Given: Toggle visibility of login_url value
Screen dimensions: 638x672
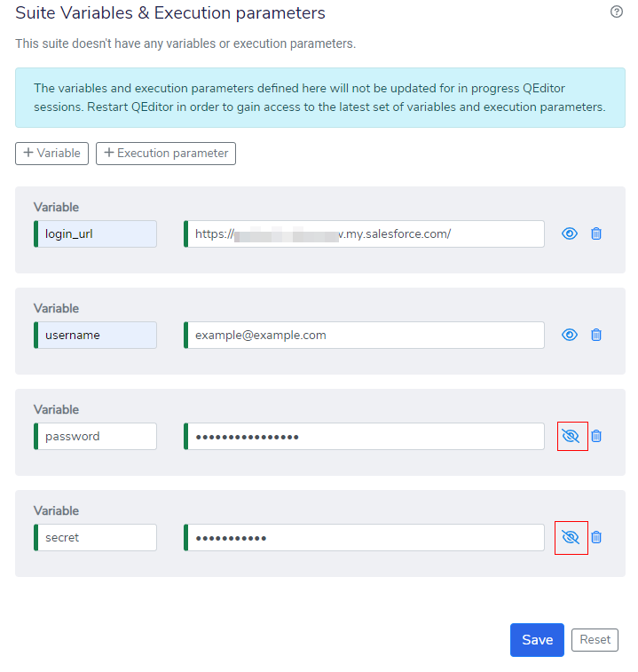Looking at the screenshot, I should click(570, 233).
